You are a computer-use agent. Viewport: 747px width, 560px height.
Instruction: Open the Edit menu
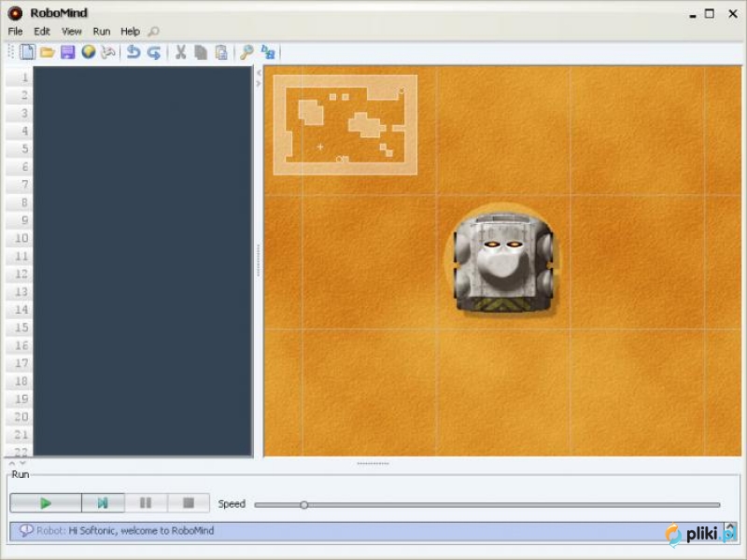pyautogui.click(x=42, y=32)
